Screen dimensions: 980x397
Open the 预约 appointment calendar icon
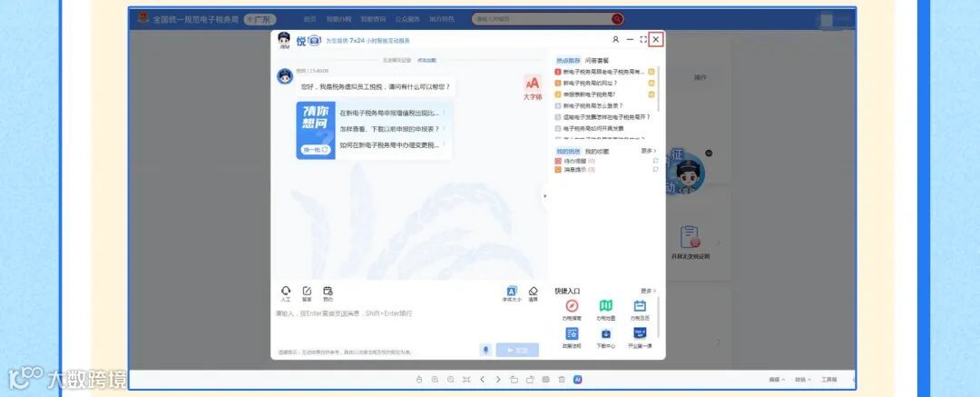click(x=328, y=291)
